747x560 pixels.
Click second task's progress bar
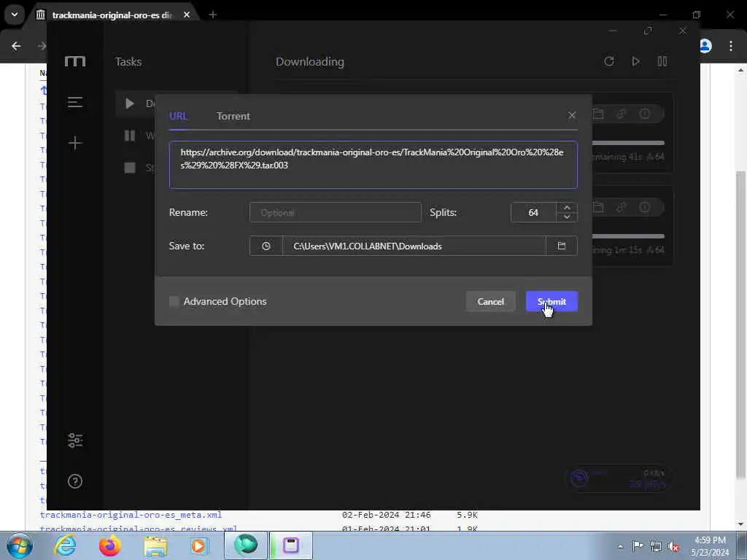[628, 236]
